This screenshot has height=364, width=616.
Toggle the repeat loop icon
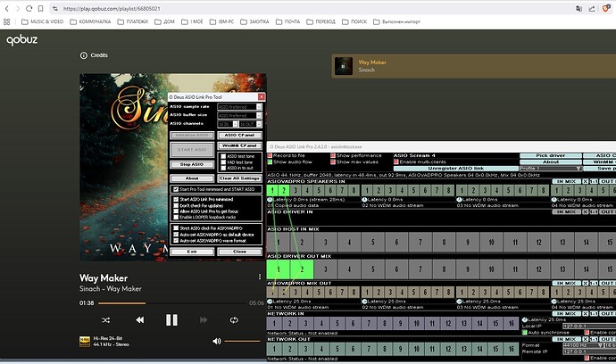(234, 320)
